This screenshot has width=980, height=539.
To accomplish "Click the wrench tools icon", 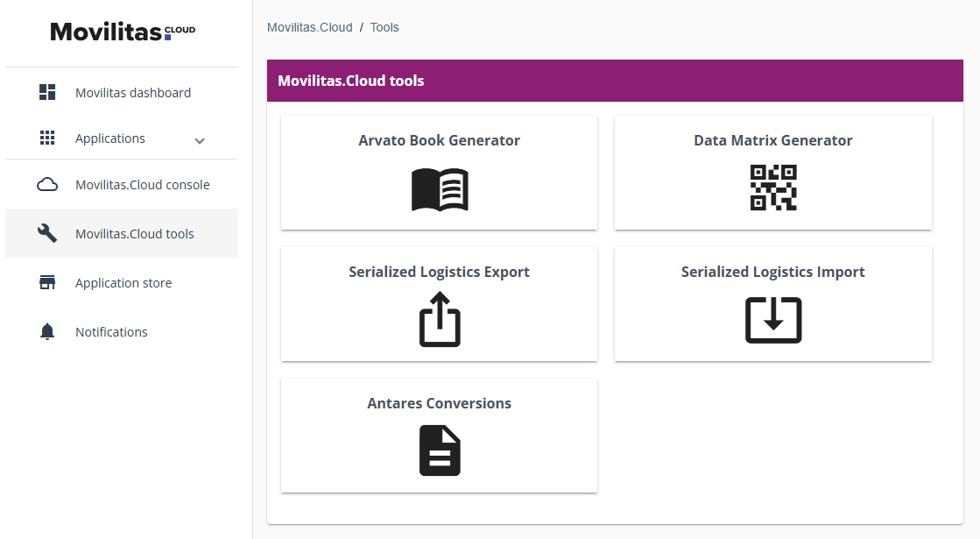I will tap(47, 233).
